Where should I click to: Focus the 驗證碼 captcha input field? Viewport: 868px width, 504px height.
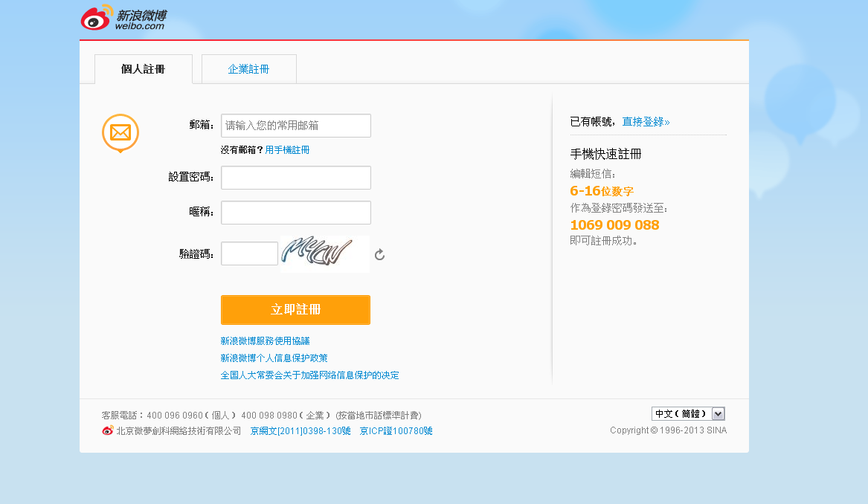point(250,253)
